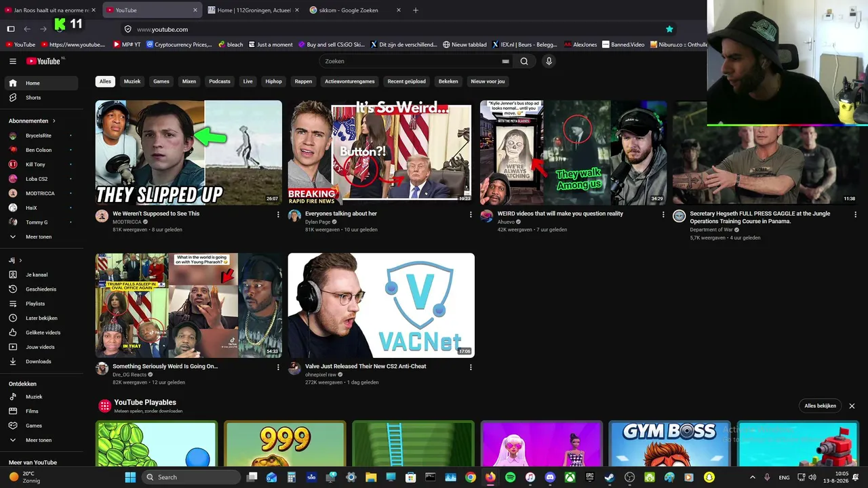This screenshot has width=868, height=488.
Task: Switch to the '112Groningen' browser tab
Action: [254, 10]
